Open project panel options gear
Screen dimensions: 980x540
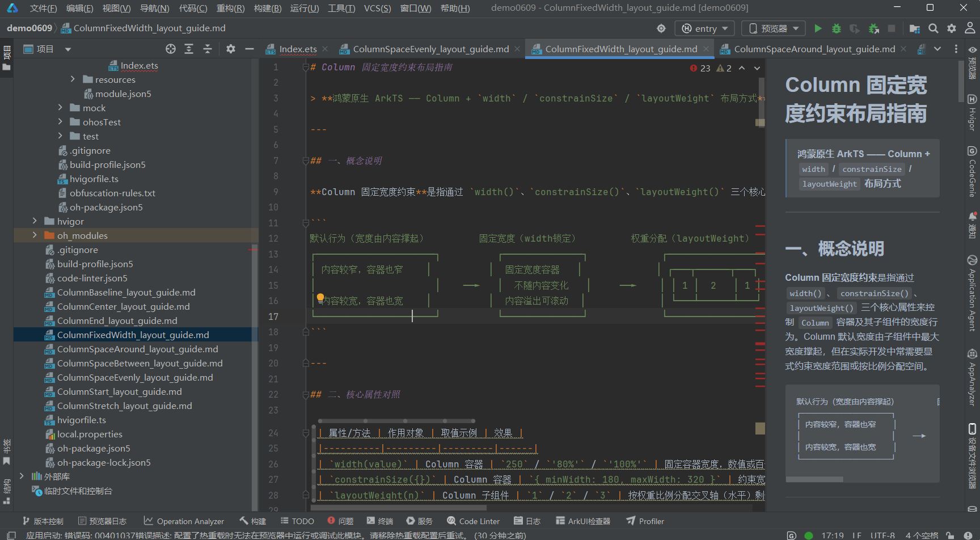coord(231,49)
